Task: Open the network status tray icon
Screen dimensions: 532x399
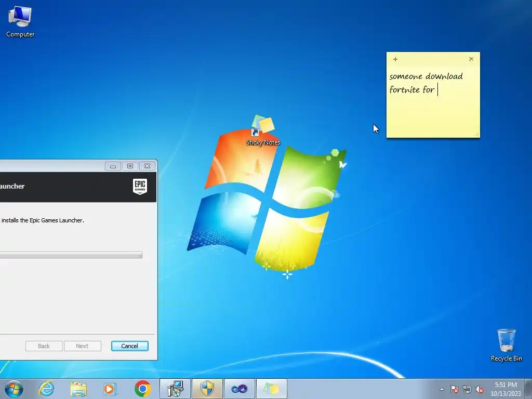Action: pyautogui.click(x=467, y=390)
